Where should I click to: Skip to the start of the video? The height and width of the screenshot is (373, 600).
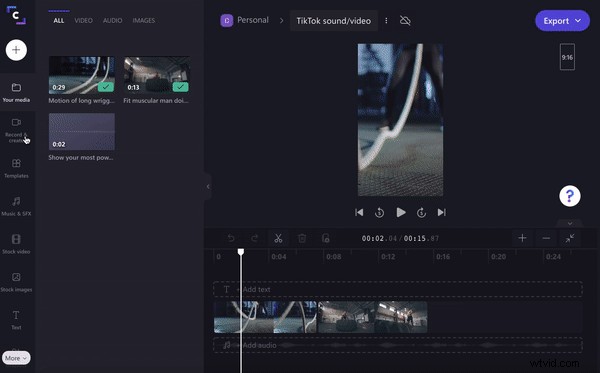(x=359, y=212)
